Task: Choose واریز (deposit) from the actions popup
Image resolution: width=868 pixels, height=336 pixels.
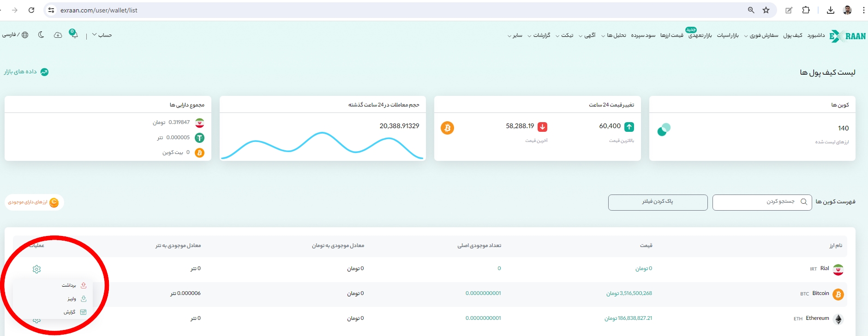Action: click(77, 299)
